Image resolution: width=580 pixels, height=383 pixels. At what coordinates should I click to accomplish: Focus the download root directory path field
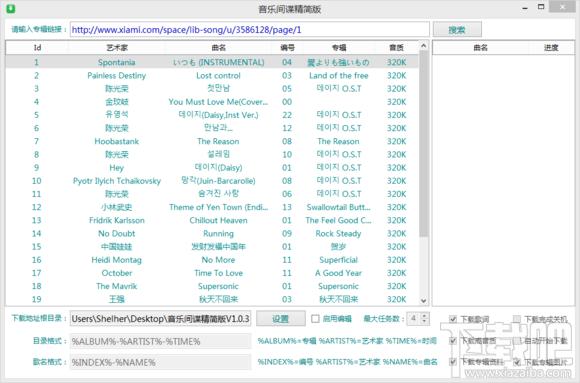(161, 319)
